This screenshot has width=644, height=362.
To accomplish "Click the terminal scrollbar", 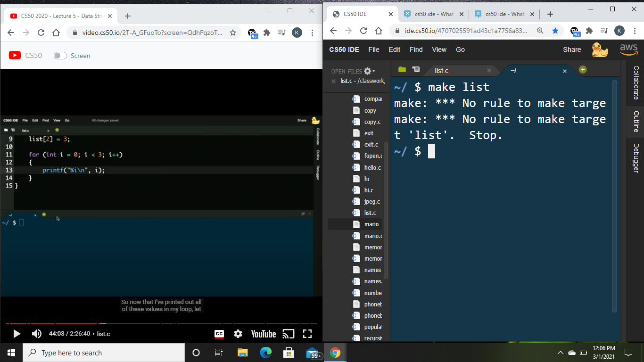I will click(x=614, y=197).
